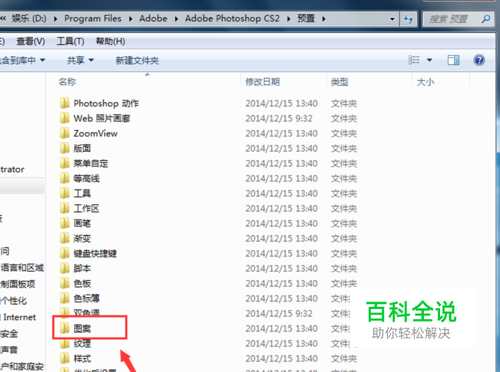Select 语言和区域 in left pane
500x372 pixels.
tap(22, 267)
